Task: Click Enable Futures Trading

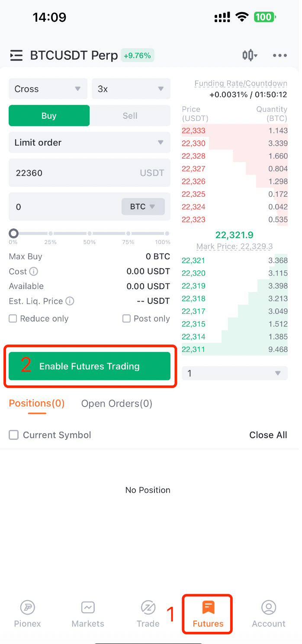Action: [x=90, y=366]
